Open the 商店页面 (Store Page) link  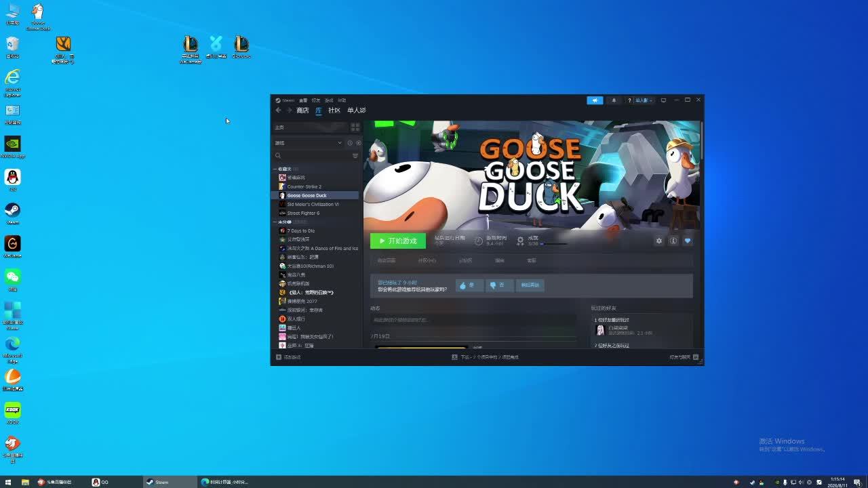pos(387,260)
